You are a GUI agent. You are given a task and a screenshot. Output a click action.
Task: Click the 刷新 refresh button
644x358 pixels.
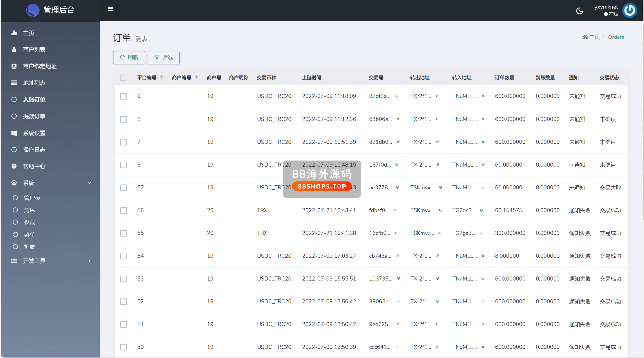[129, 57]
